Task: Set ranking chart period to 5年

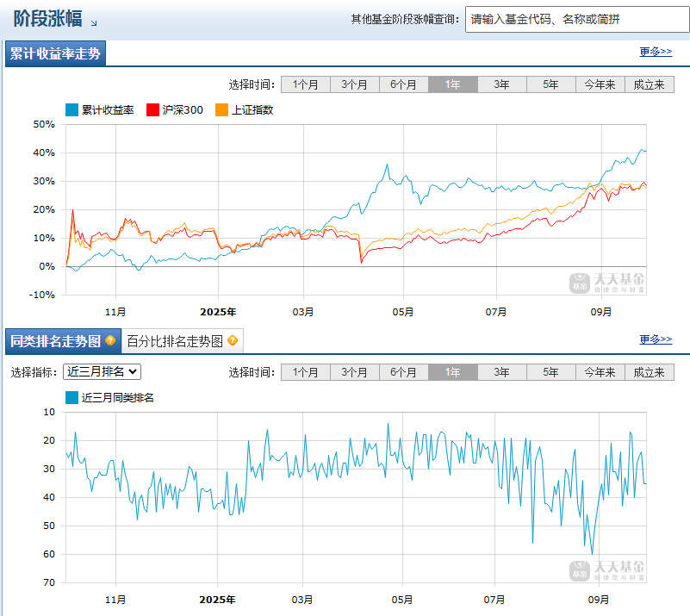Action: coord(551,372)
